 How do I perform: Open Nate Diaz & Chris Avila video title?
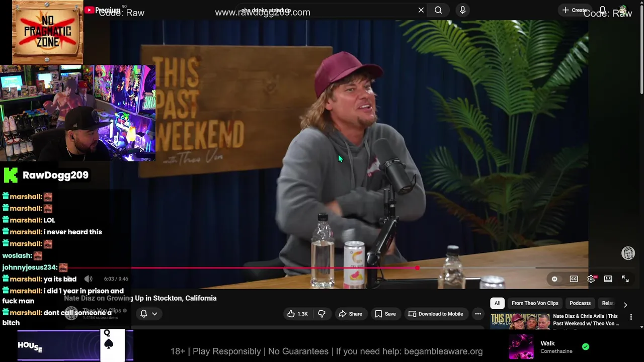586,320
